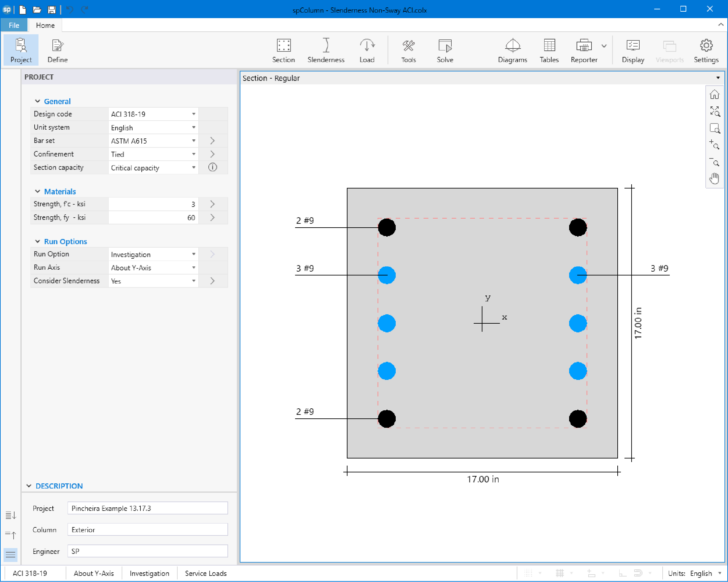Screen dimensions: 728x582
Task: Reset view with the Home viewport icon
Action: coord(714,94)
